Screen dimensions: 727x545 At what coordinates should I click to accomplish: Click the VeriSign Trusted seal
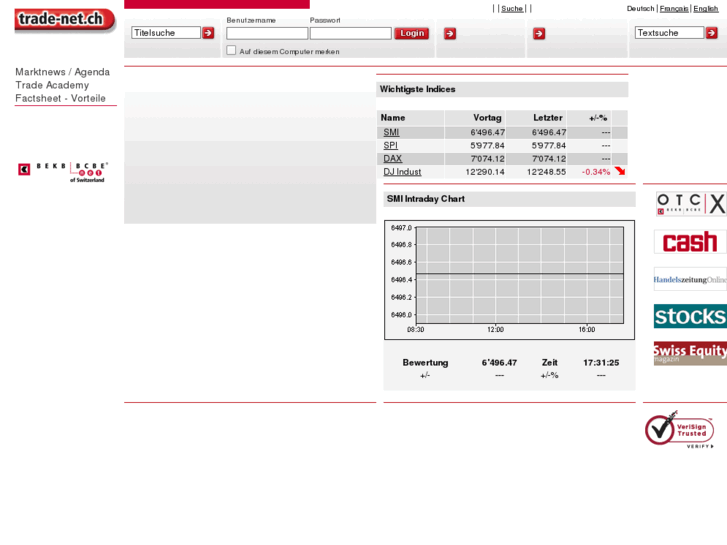pos(680,429)
